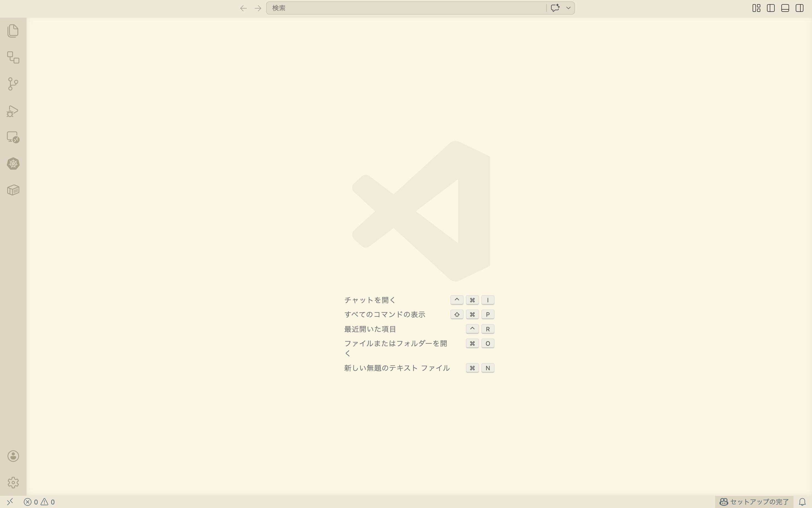Open the Accounts menu in the activity bar
This screenshot has height=508, width=812.
13,456
